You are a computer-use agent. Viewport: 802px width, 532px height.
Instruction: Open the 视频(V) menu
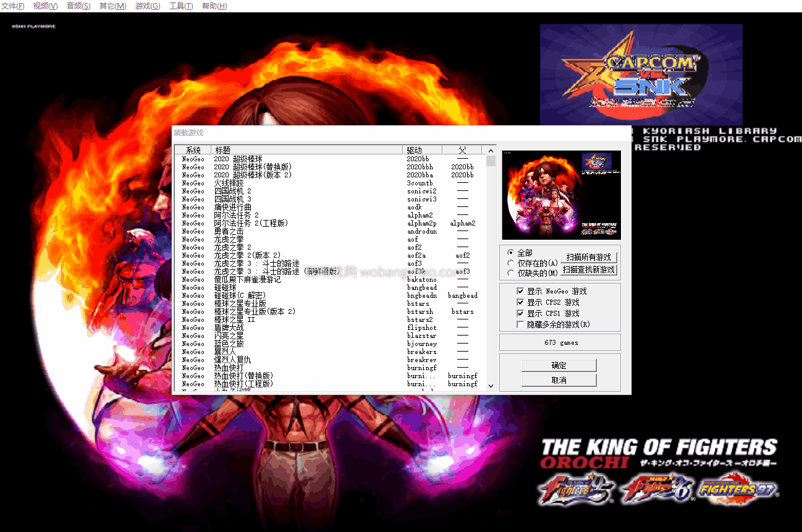pos(45,6)
